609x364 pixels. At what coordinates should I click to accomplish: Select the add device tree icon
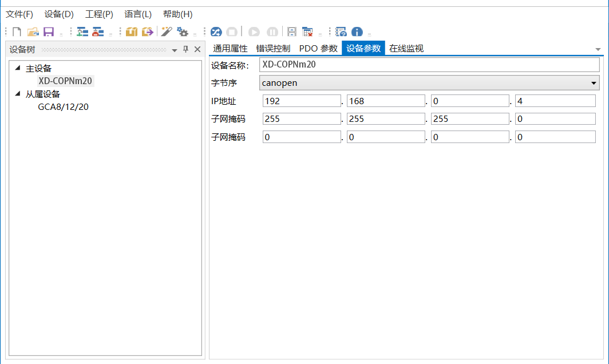pyautogui.click(x=82, y=32)
